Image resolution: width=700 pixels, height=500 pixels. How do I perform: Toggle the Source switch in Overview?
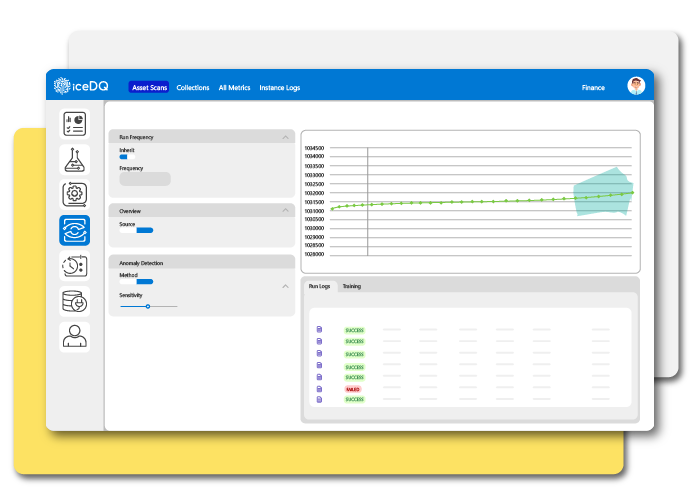[136, 230]
